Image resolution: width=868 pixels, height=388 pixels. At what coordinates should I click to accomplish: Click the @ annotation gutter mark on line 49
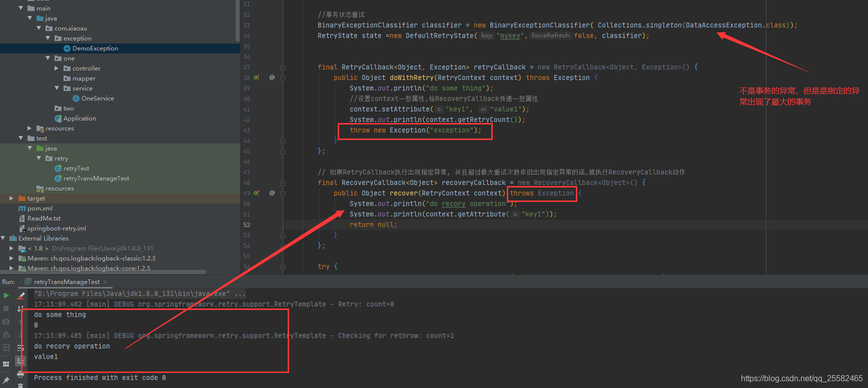pos(272,193)
